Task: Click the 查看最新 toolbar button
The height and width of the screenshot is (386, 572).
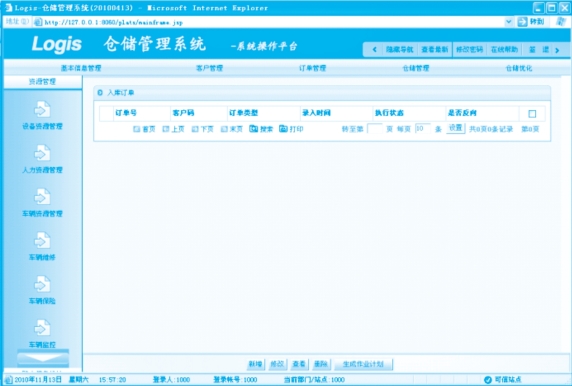Action: [x=434, y=50]
